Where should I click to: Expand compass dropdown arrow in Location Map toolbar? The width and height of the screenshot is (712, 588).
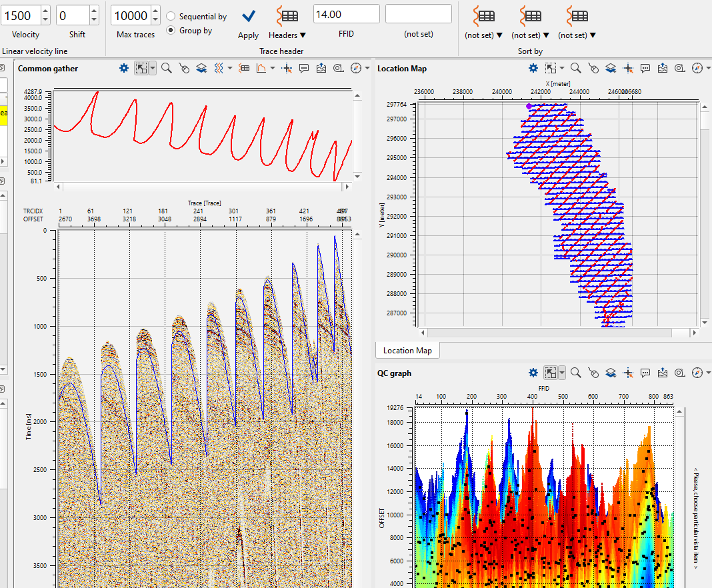pos(707,68)
